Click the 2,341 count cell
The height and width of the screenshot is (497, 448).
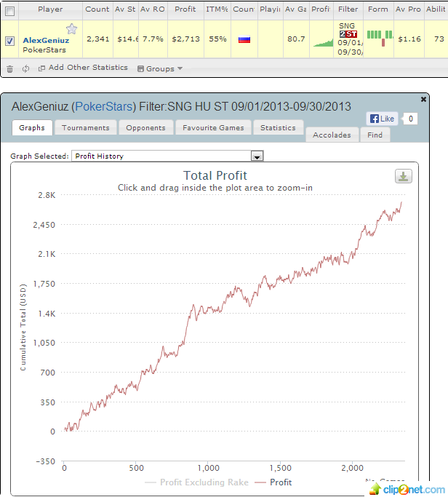98,39
